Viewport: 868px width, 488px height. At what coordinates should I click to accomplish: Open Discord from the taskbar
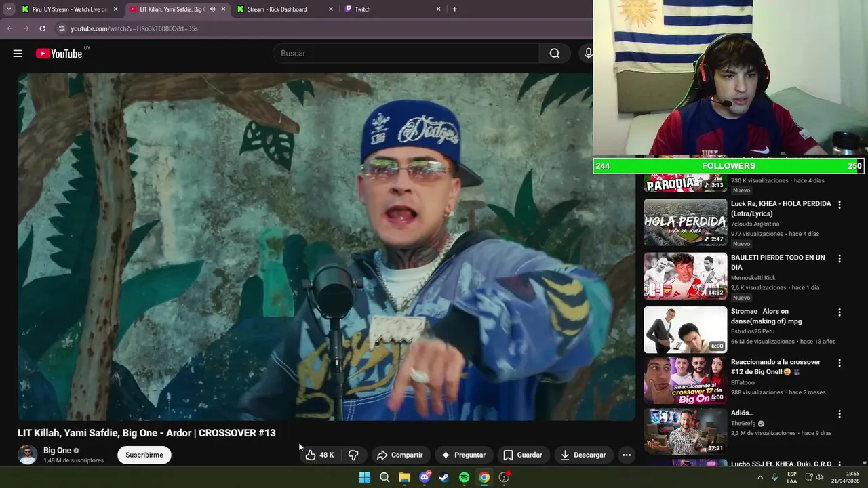point(425,477)
